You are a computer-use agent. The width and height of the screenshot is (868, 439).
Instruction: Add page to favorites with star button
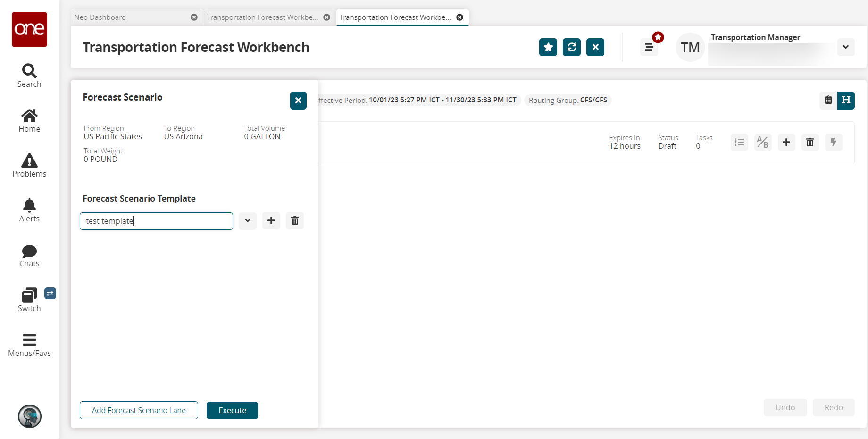click(548, 47)
